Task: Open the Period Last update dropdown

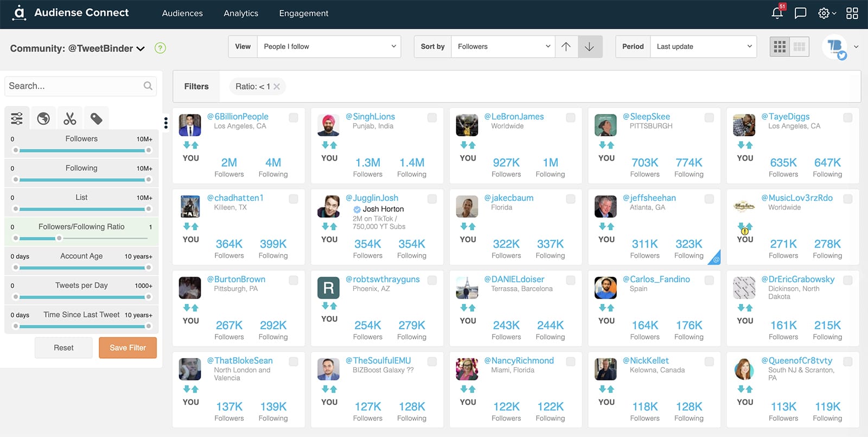Action: [703, 47]
